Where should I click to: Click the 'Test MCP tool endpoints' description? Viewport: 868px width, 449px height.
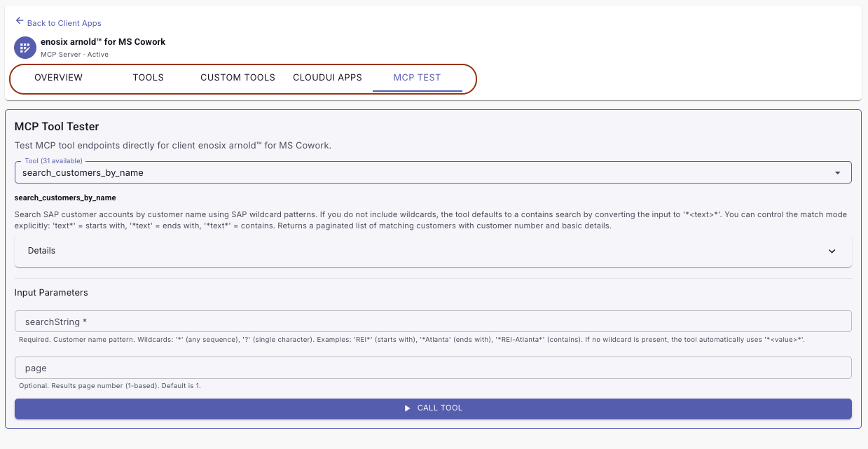click(x=172, y=146)
